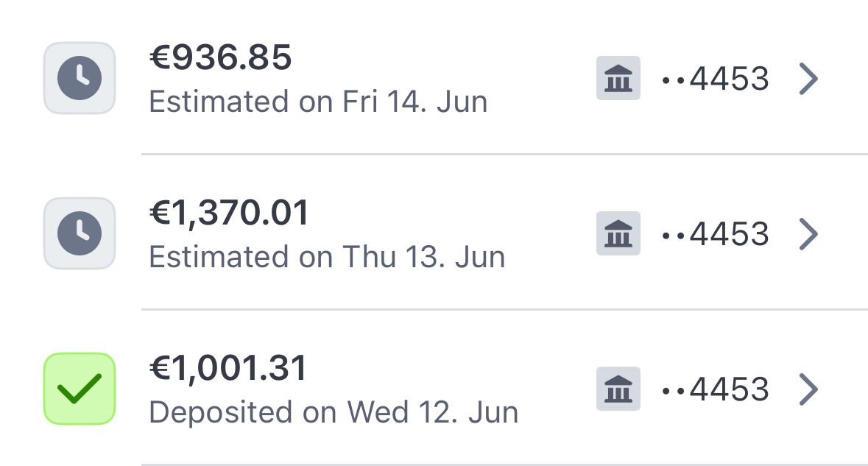Click account number ••4453 on the Fri 14. Jun payout

(x=716, y=78)
